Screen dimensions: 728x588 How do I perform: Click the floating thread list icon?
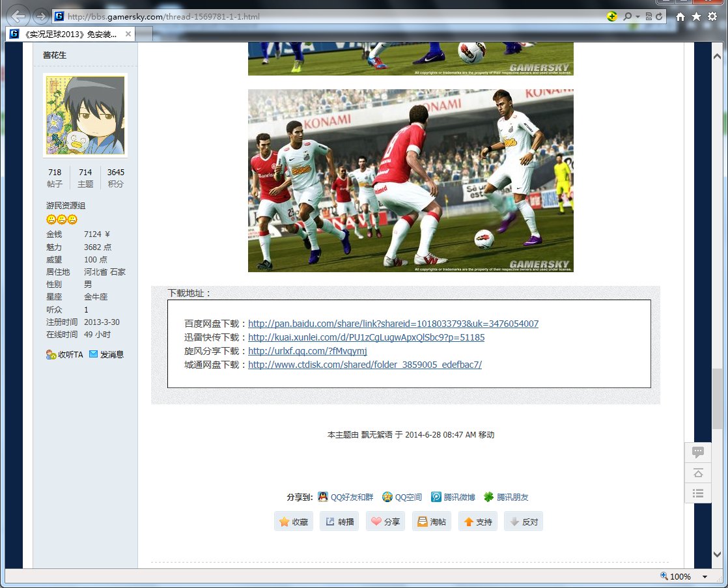(697, 493)
